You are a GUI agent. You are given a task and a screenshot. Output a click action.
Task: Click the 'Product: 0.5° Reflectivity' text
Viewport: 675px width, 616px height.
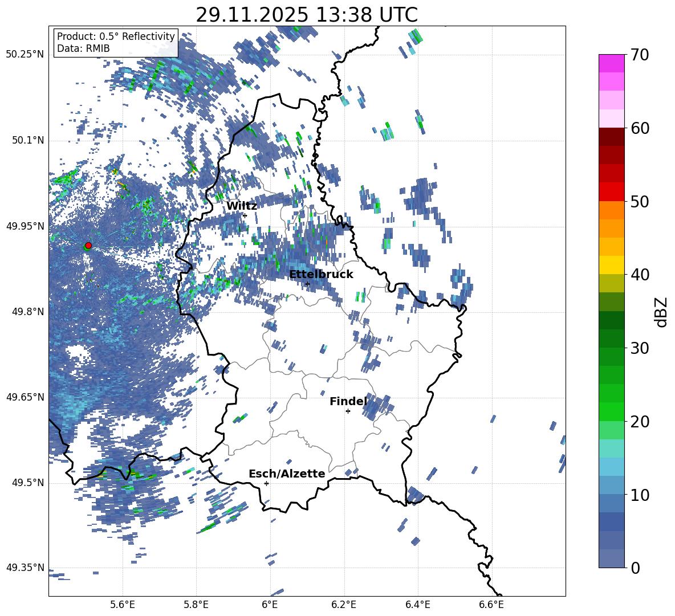tap(116, 36)
